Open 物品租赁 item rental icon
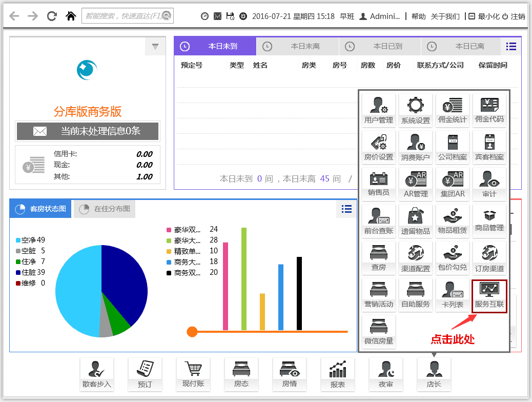Screen dimensions: 532x402 (452, 222)
